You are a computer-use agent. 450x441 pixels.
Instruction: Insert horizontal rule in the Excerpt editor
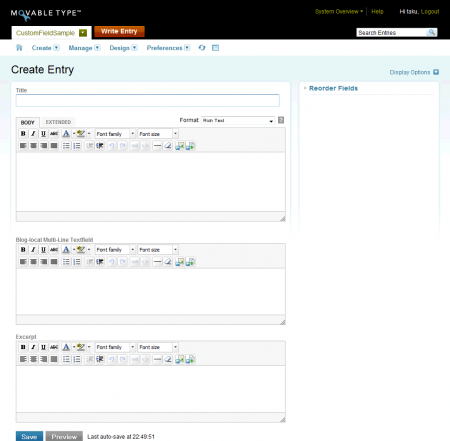pos(157,359)
